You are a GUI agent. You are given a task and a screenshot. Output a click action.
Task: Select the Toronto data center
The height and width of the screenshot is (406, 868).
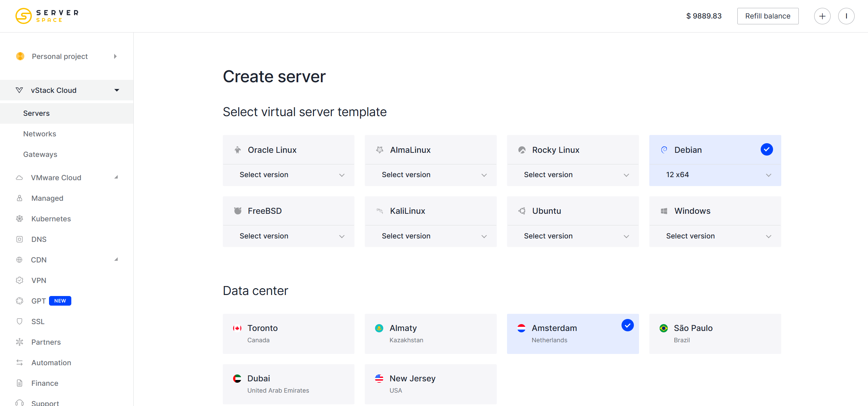tap(288, 334)
